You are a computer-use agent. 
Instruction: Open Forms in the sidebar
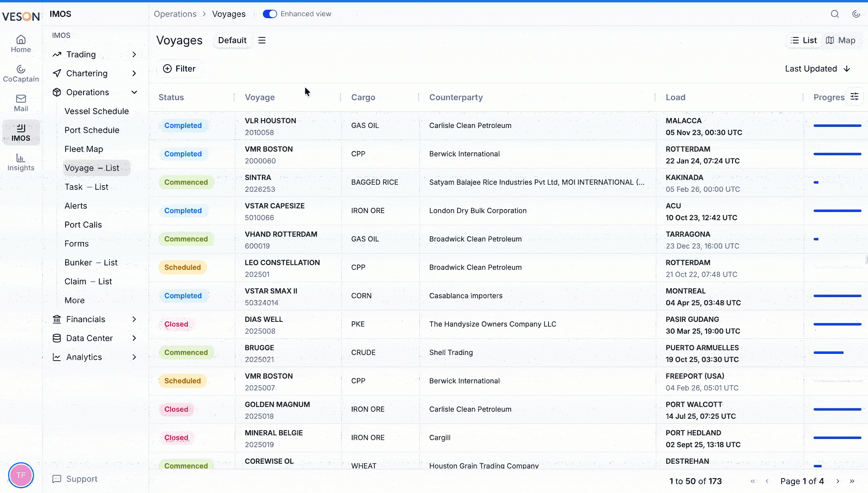[77, 244]
